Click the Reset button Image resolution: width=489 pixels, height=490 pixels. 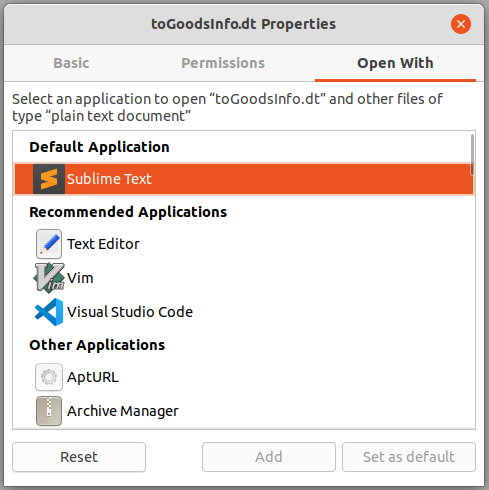tap(79, 457)
